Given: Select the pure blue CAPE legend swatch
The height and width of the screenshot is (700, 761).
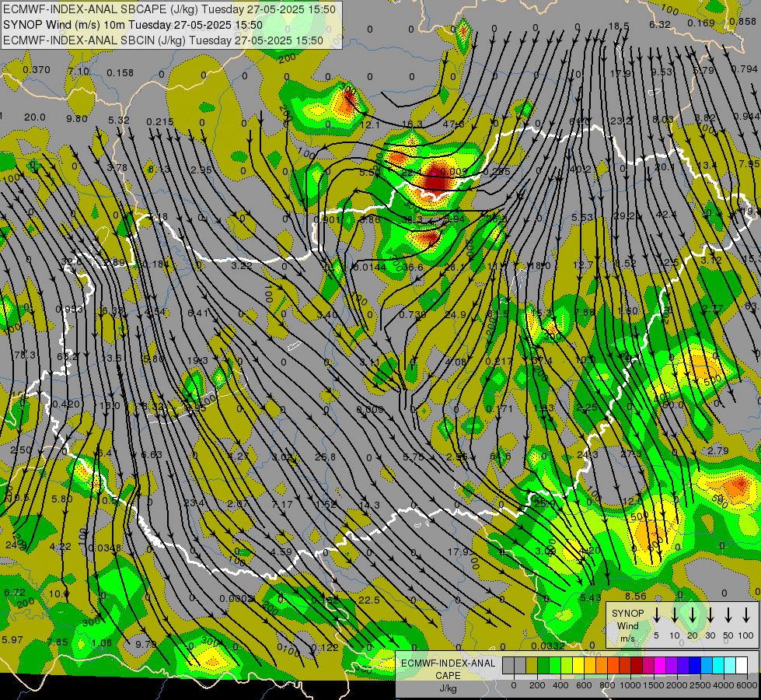Looking at the screenshot, I should 694,665.
